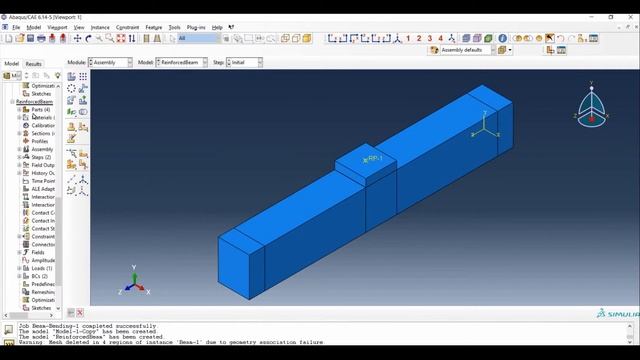Switch to the Results tab
Screen dimensions: 640x360
click(x=33, y=64)
